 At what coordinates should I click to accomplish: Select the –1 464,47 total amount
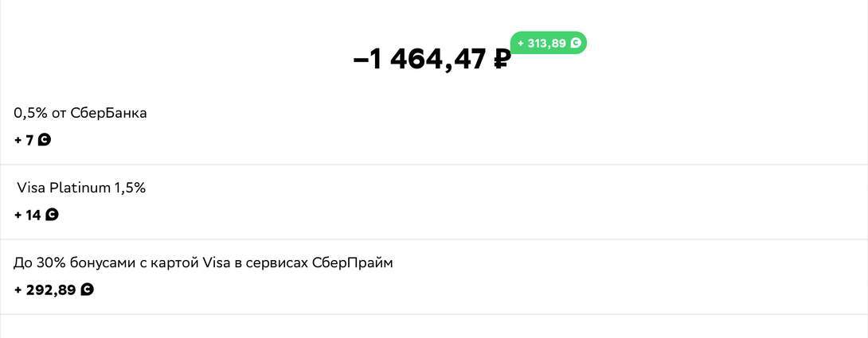[x=431, y=60]
